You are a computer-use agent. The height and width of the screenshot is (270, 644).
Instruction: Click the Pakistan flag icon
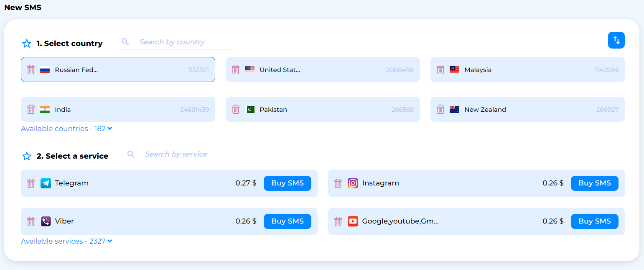click(x=250, y=110)
